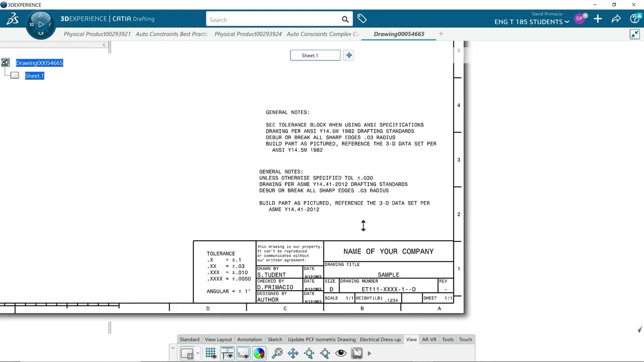Collapse the action bar with chevron
The height and width of the screenshot is (362, 644).
point(173,347)
